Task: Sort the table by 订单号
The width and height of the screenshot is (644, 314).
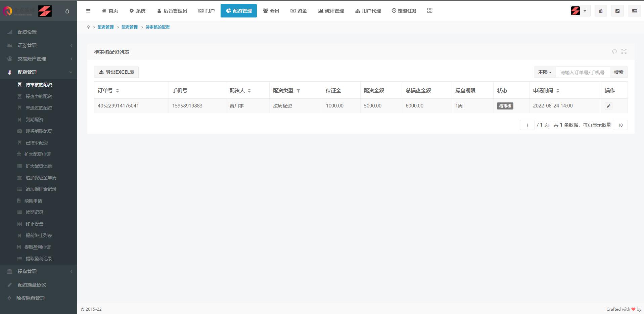Action: [x=117, y=91]
